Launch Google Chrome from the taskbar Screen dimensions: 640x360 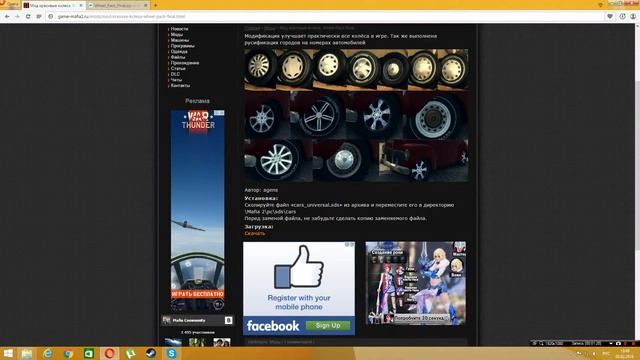[68, 353]
